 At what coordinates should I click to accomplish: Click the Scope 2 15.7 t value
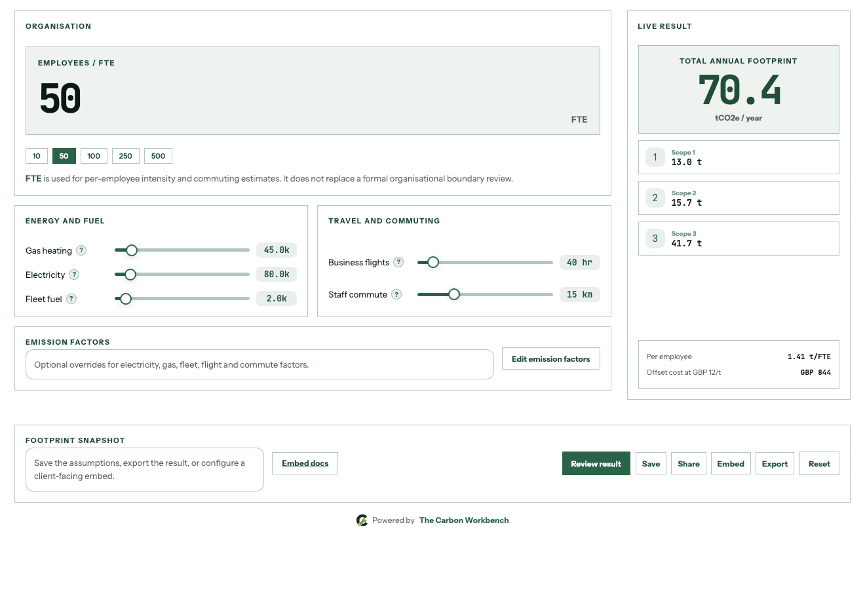(x=687, y=202)
